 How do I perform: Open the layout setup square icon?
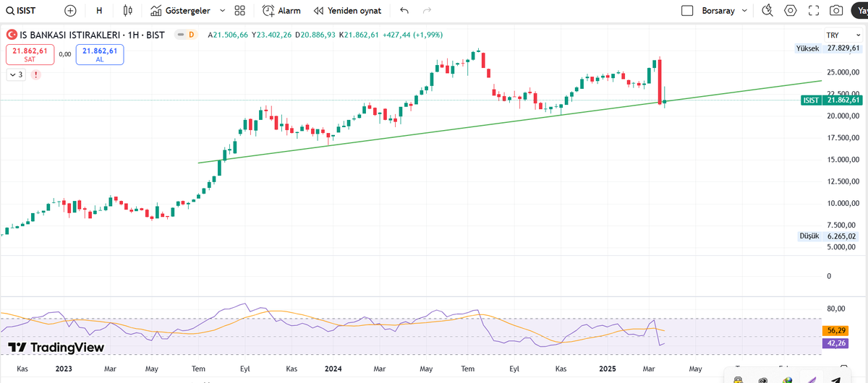[x=688, y=11]
